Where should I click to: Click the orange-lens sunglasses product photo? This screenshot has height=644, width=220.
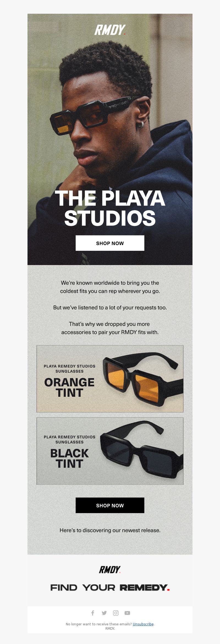(143, 379)
